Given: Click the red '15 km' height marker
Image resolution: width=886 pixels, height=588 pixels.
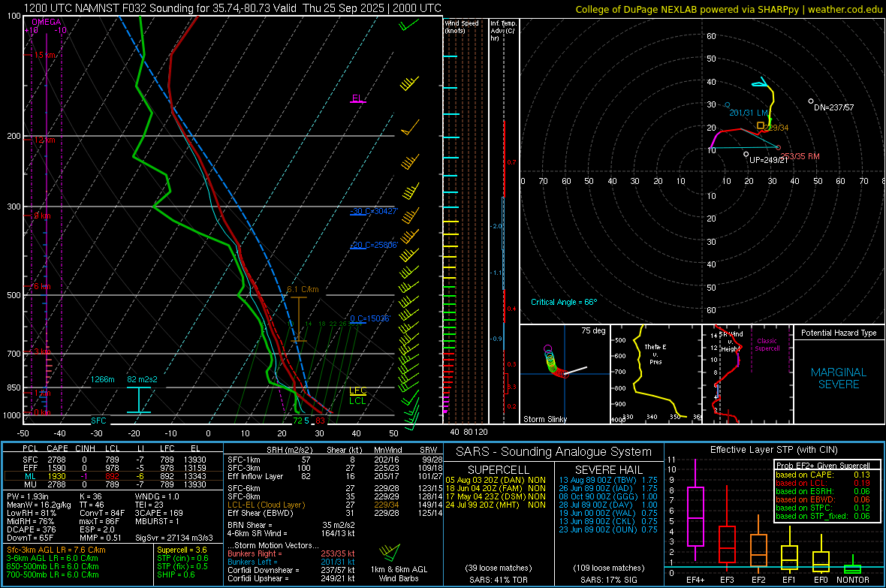Looking at the screenshot, I should coord(45,55).
